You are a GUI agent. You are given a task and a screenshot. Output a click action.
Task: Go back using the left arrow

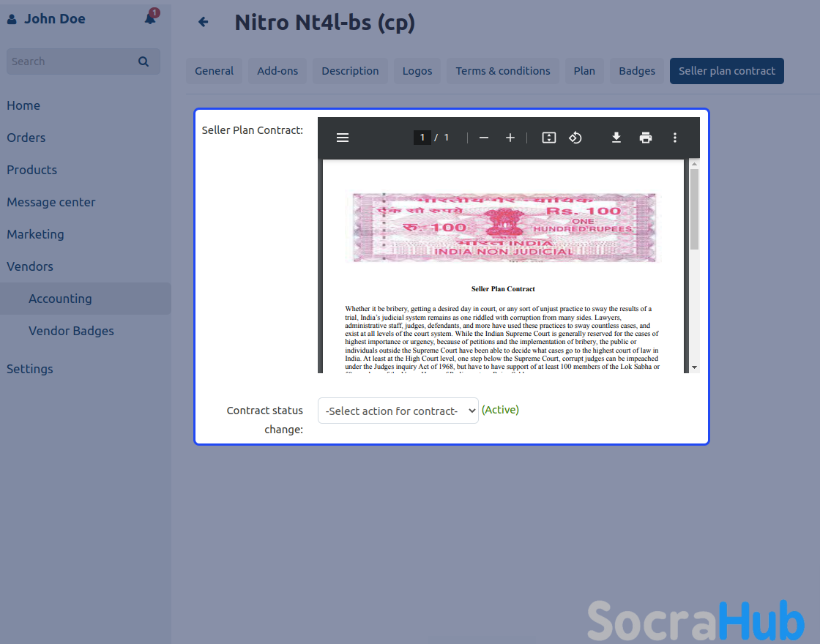[204, 22]
